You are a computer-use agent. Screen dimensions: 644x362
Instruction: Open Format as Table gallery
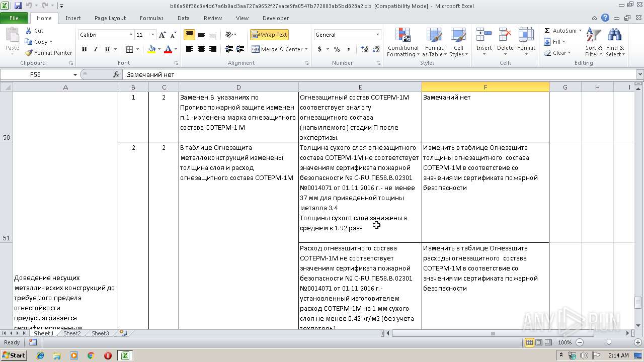pos(434,43)
